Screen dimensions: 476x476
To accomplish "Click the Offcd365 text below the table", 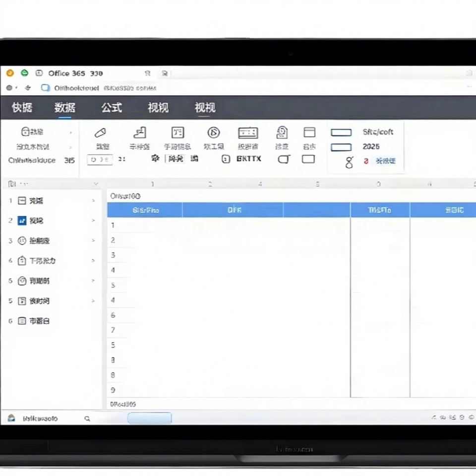I will [x=123, y=405].
